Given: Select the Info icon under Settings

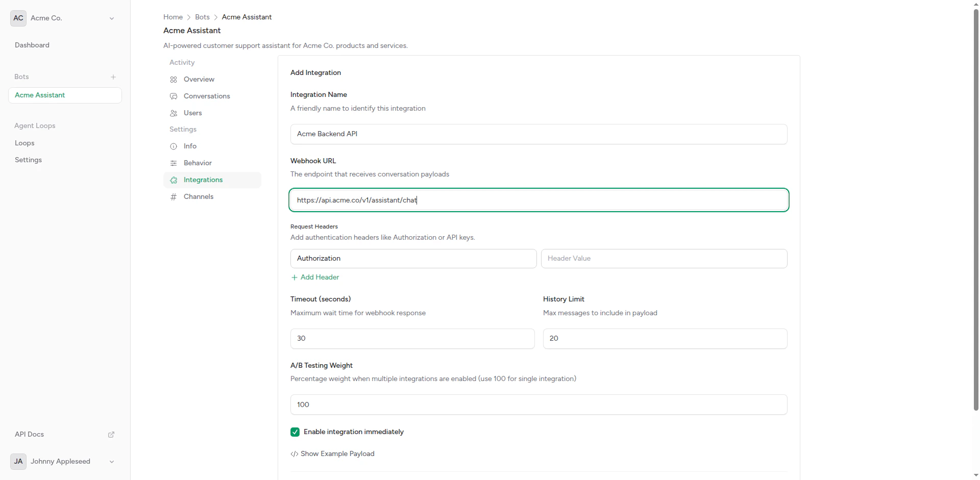Looking at the screenshot, I should [174, 146].
